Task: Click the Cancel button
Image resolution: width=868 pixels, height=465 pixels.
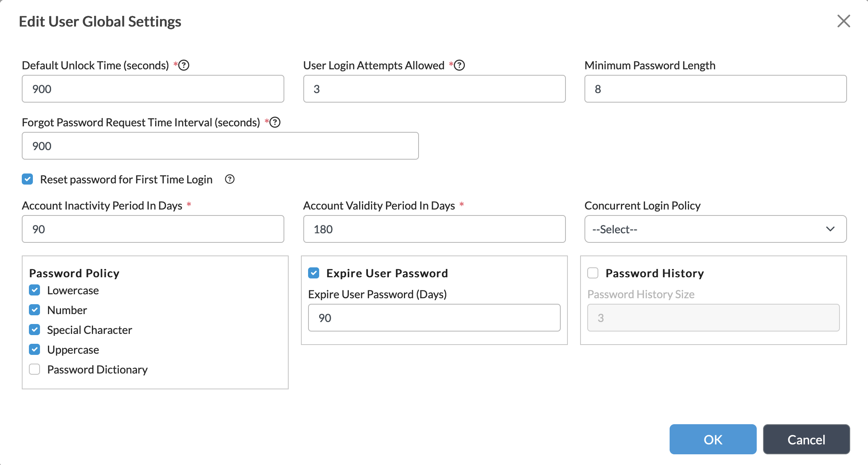Action: [x=806, y=439]
